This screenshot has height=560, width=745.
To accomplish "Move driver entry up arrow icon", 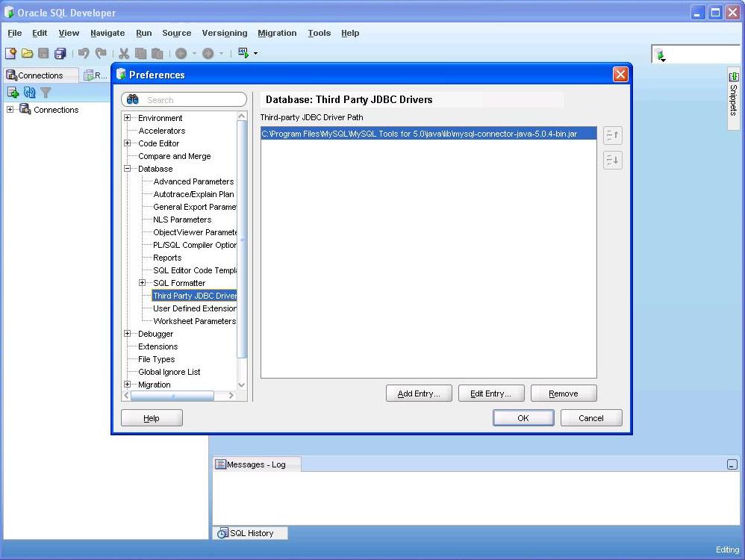I will pos(612,135).
